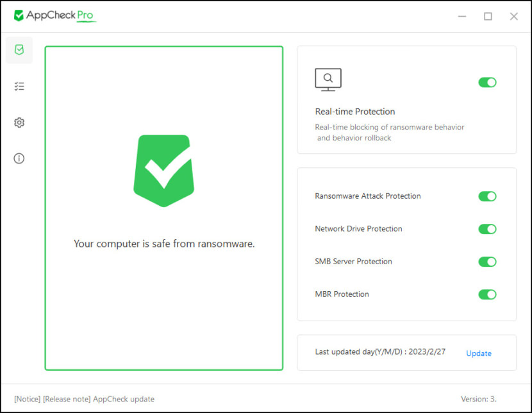This screenshot has height=413, width=532.
Task: Open Settings using the gear icon
Action: (x=19, y=122)
